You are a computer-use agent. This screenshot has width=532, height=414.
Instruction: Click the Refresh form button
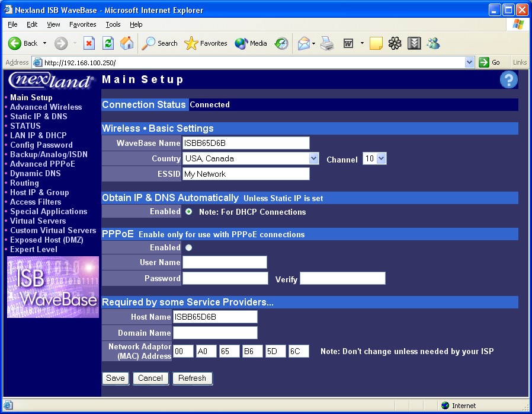[193, 378]
